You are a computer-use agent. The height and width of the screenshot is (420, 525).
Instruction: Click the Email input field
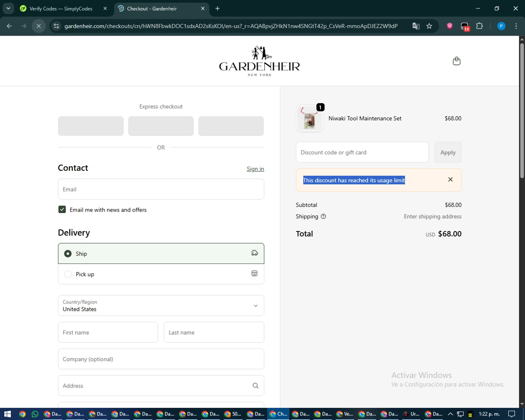coord(161,189)
